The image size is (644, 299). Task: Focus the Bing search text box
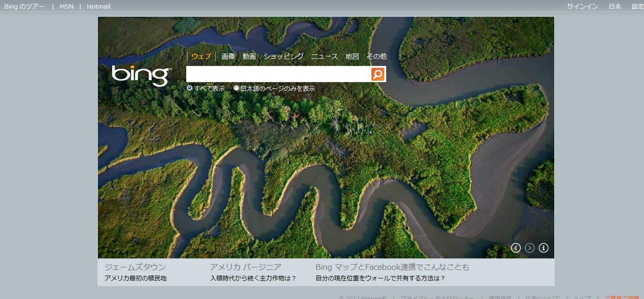pos(278,74)
